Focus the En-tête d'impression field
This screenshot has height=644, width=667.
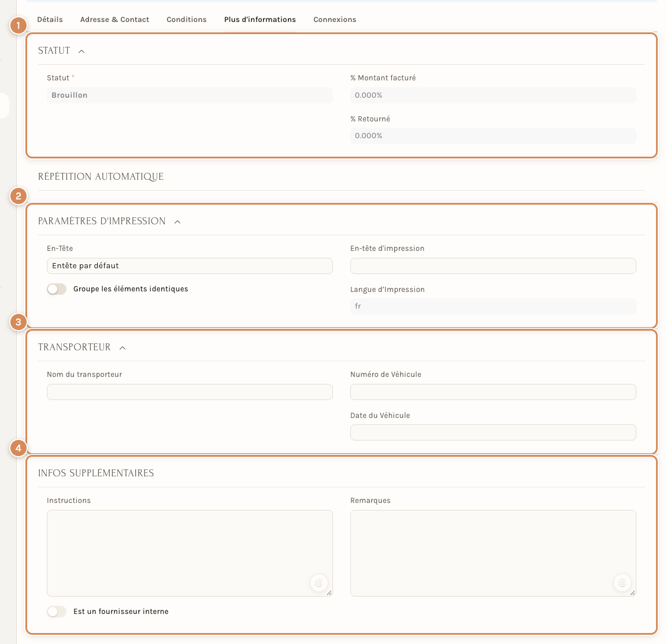point(493,266)
